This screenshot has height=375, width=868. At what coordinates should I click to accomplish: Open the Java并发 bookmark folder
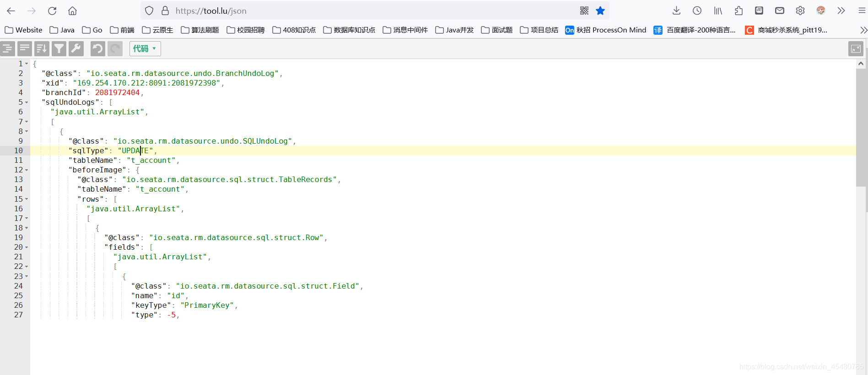click(454, 30)
